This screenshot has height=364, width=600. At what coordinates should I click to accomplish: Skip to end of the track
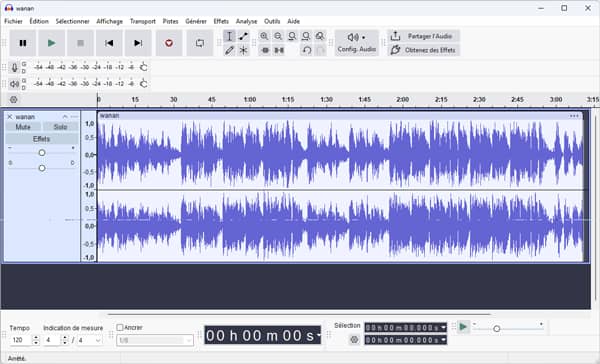tap(138, 43)
